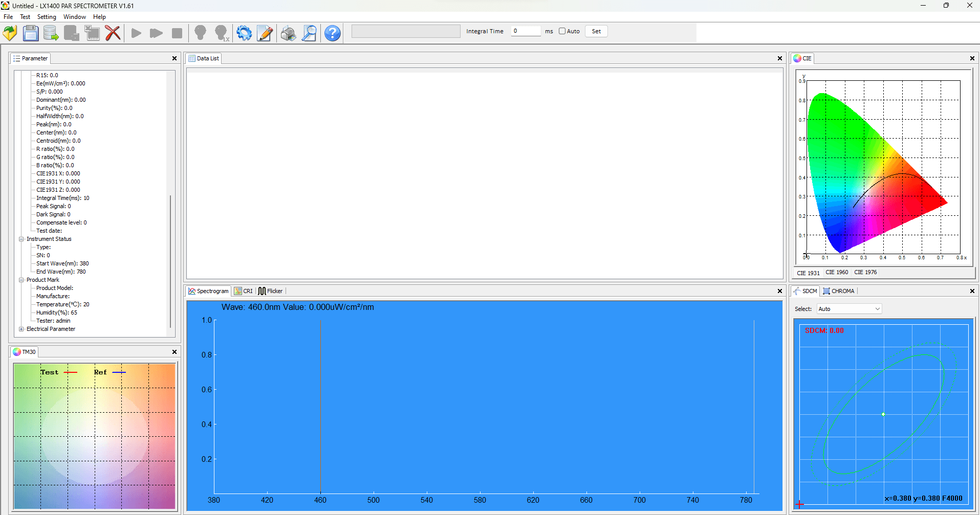Viewport: 980px width, 515px height.
Task: Open the SDCM Select dropdown
Action: [849, 309]
